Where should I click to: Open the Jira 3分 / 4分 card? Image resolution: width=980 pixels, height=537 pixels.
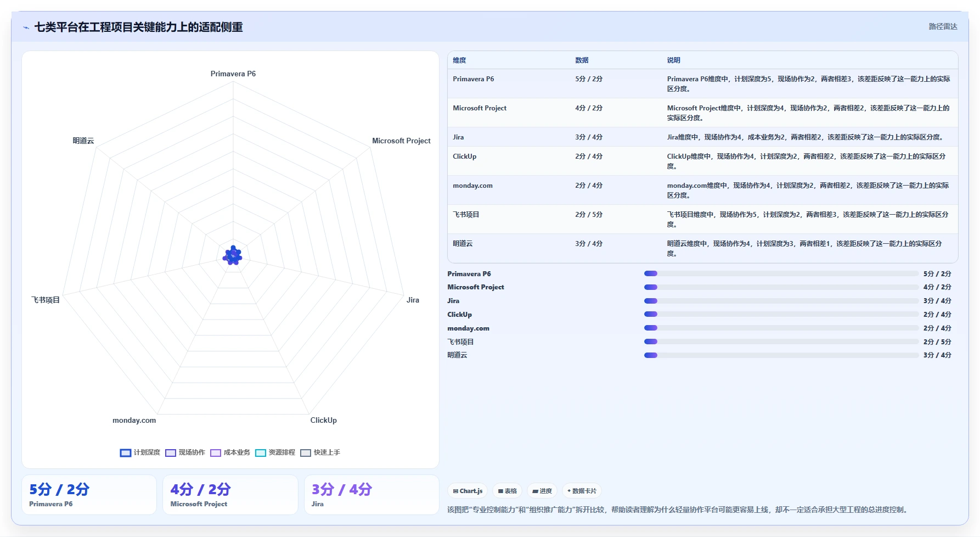pos(372,495)
